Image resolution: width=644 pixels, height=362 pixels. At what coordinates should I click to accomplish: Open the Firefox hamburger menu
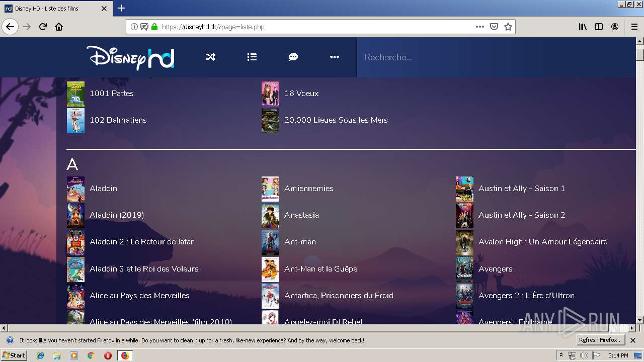tap(634, 27)
